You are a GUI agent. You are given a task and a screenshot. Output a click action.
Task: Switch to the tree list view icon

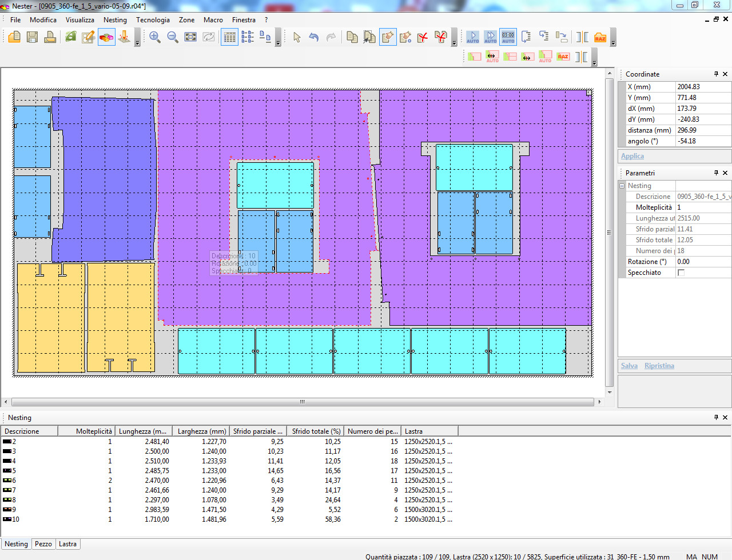248,37
